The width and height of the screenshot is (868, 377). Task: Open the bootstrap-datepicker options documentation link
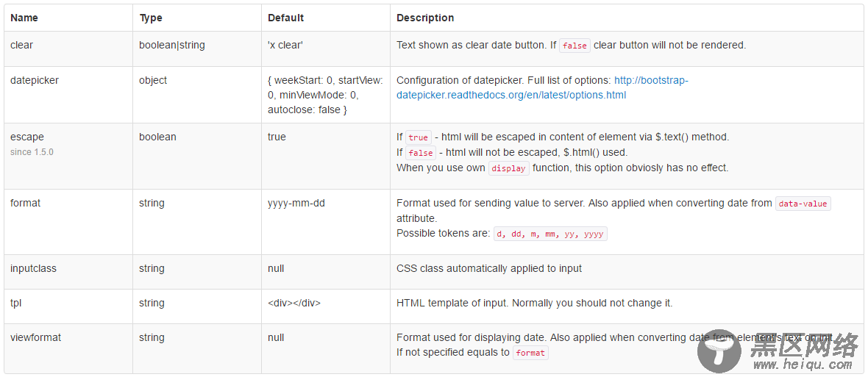[x=543, y=87]
